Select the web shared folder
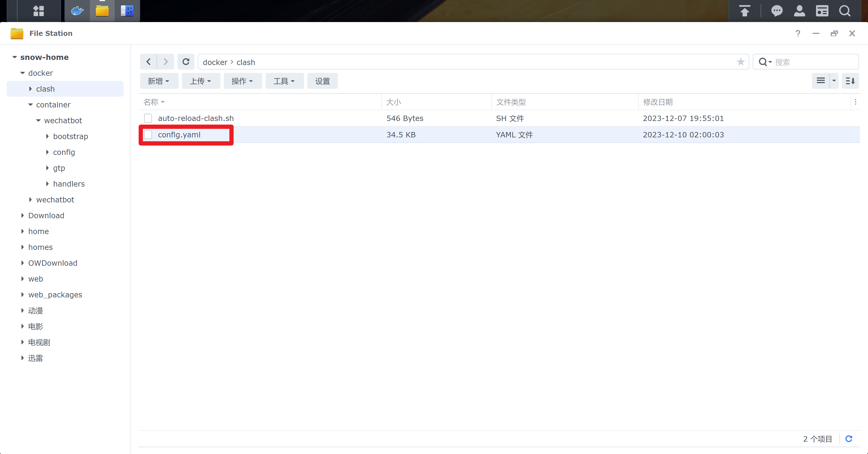The image size is (868, 454). pos(36,279)
